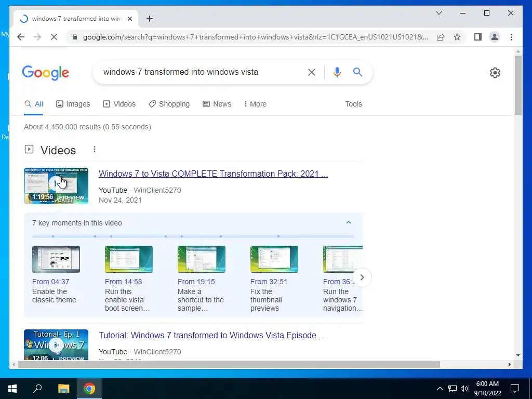
Task: Clear the Google search box text
Action: point(312,72)
